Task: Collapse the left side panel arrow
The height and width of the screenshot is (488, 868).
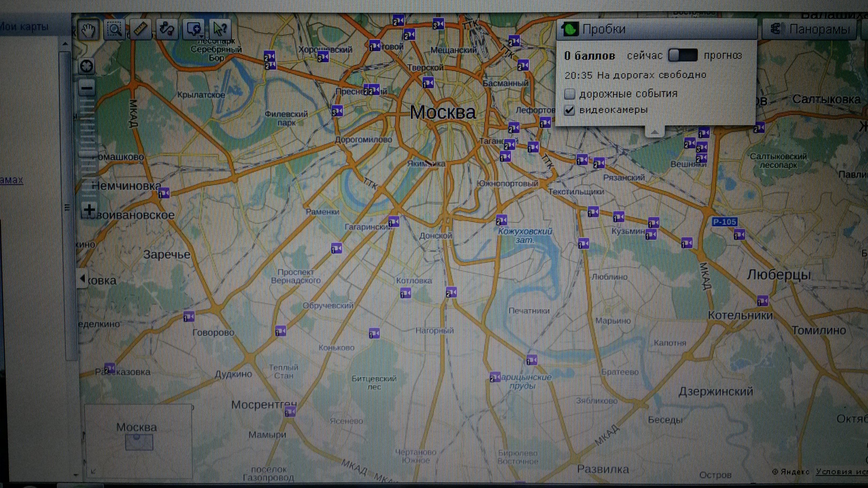Action: point(82,278)
